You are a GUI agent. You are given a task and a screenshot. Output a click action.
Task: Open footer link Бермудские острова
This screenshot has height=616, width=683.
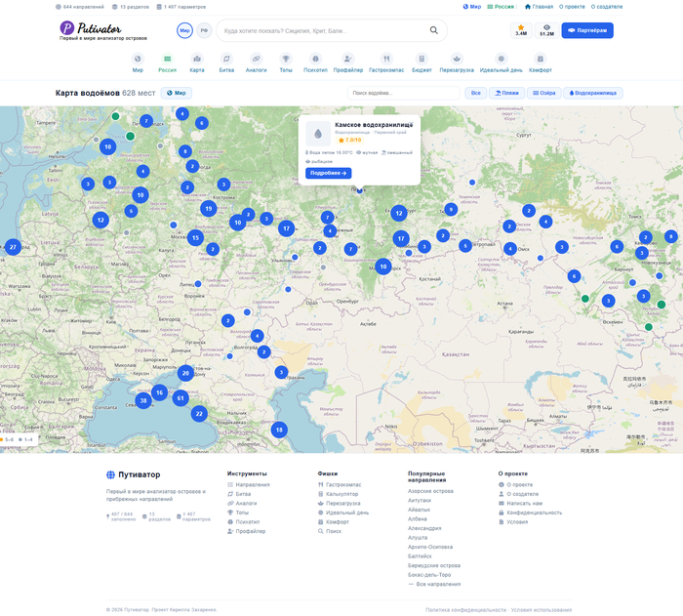click(x=434, y=565)
